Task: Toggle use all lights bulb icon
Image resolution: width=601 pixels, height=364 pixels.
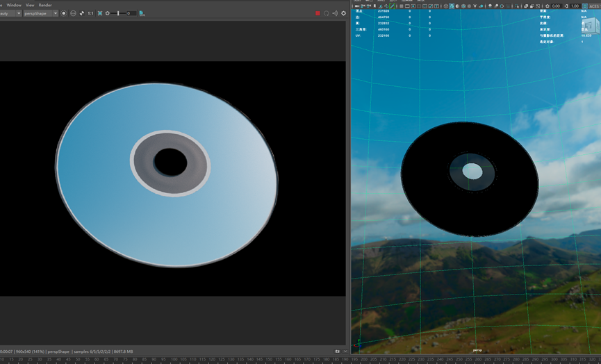Action: tap(475, 6)
